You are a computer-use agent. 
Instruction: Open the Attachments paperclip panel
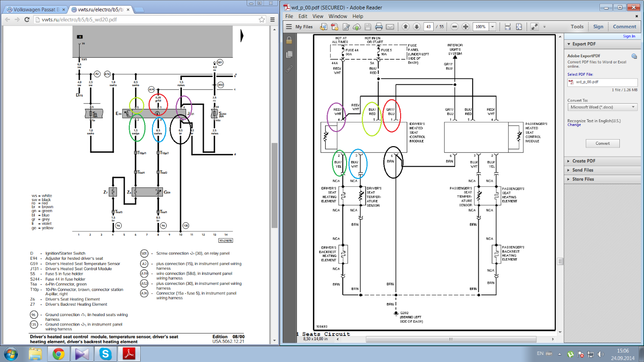[289, 69]
